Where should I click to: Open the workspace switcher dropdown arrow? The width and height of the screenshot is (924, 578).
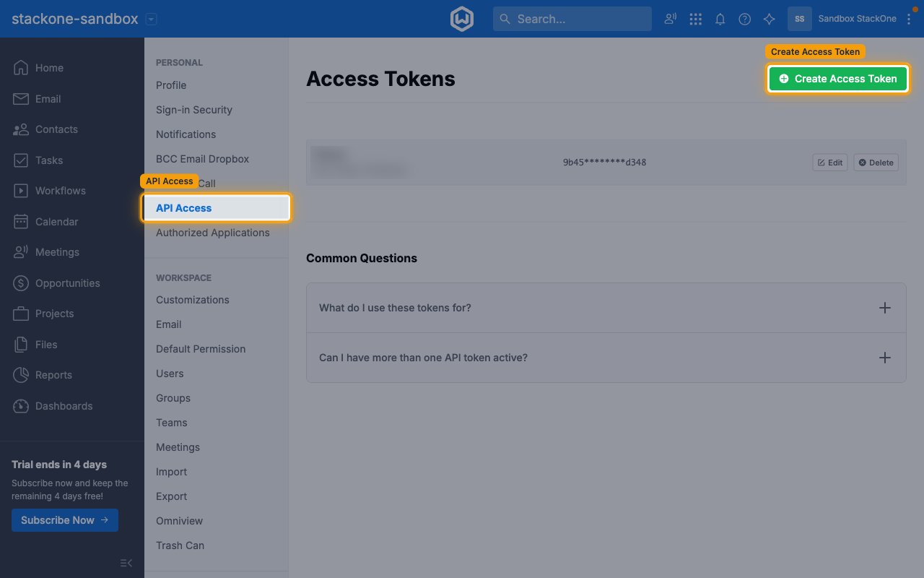pyautogui.click(x=151, y=20)
